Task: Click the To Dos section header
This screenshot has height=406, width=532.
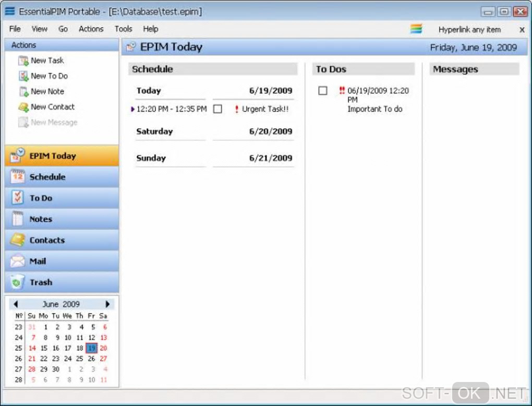Action: [x=364, y=69]
